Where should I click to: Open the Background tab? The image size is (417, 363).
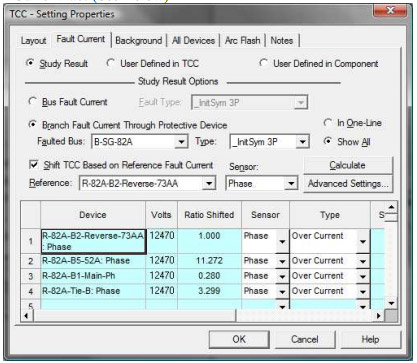tap(138, 41)
